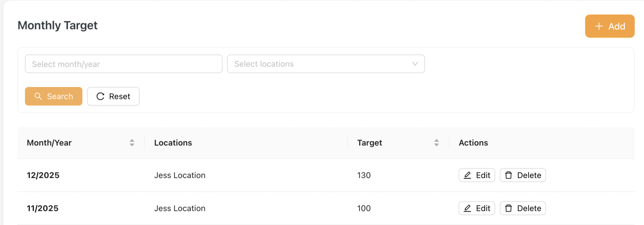Click the Month/Year column header

[49, 143]
